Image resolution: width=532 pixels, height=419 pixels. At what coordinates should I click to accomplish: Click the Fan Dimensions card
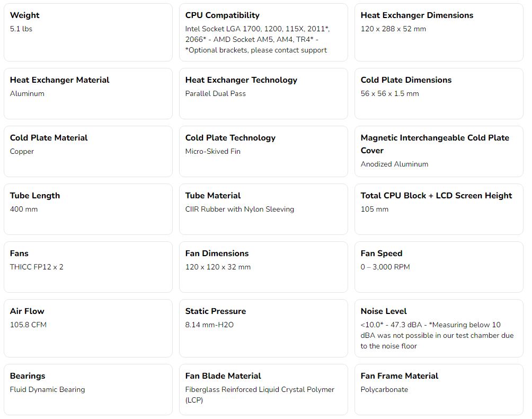[263, 267]
